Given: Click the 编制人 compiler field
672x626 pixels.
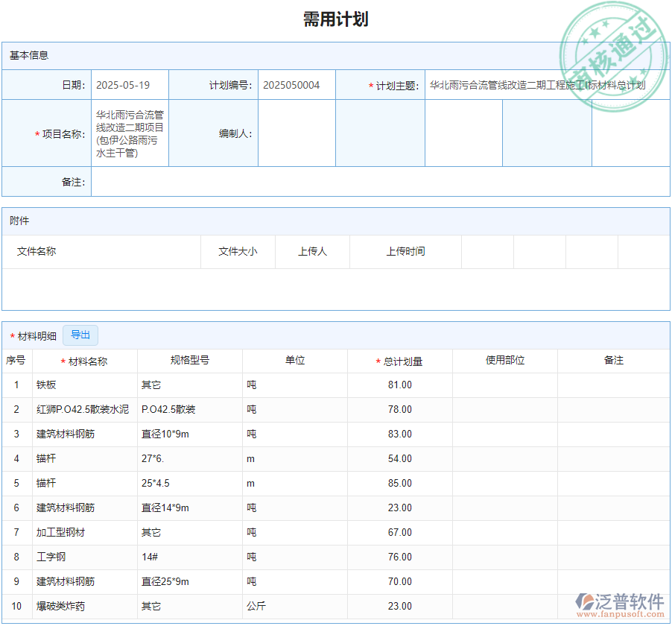Looking at the screenshot, I should click(297, 133).
